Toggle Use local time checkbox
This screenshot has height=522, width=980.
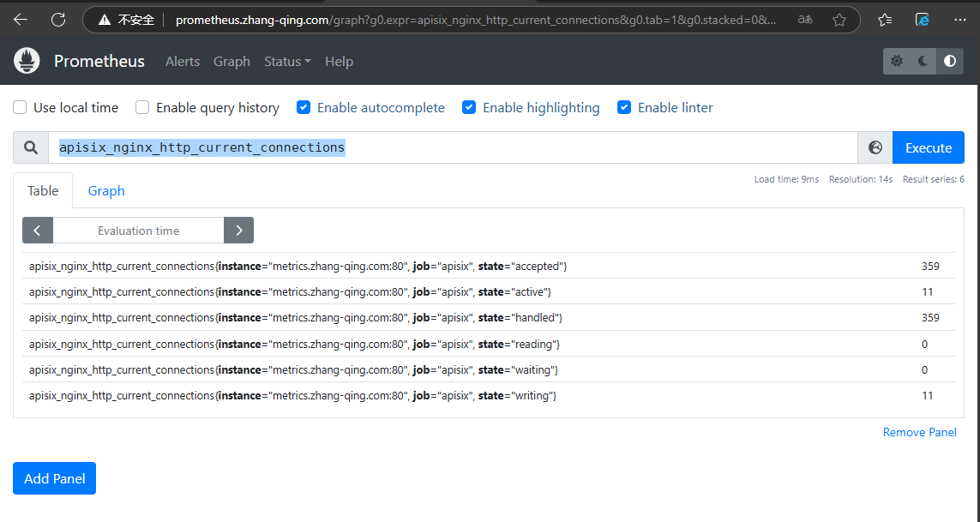pos(20,107)
